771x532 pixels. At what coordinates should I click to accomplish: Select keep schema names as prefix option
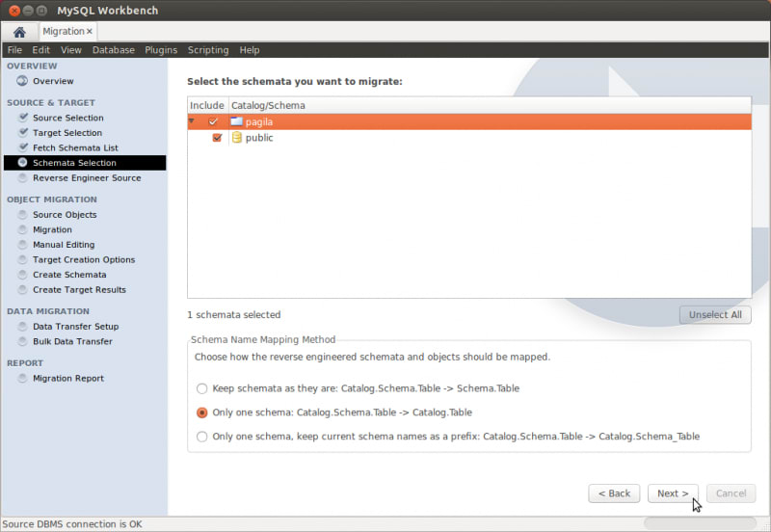click(x=201, y=437)
